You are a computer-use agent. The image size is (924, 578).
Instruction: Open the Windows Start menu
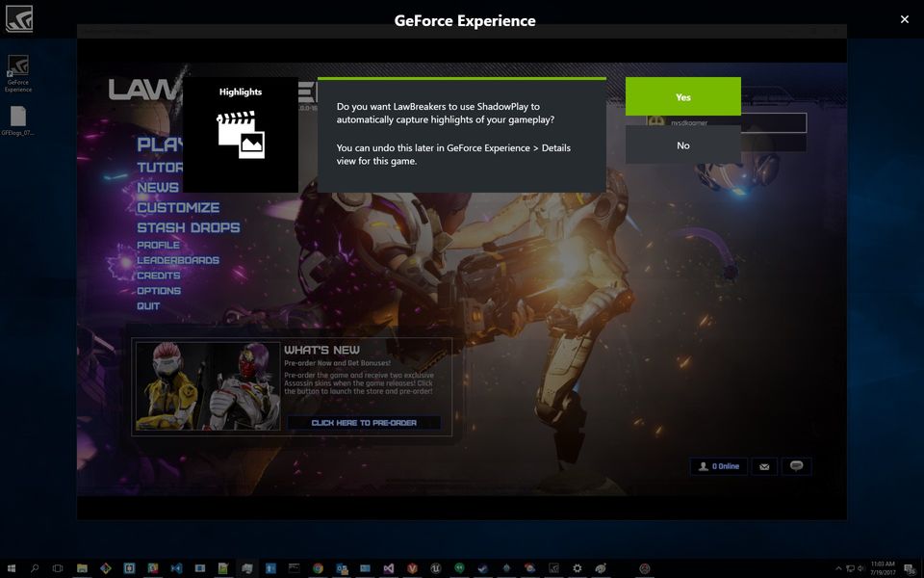[12, 568]
